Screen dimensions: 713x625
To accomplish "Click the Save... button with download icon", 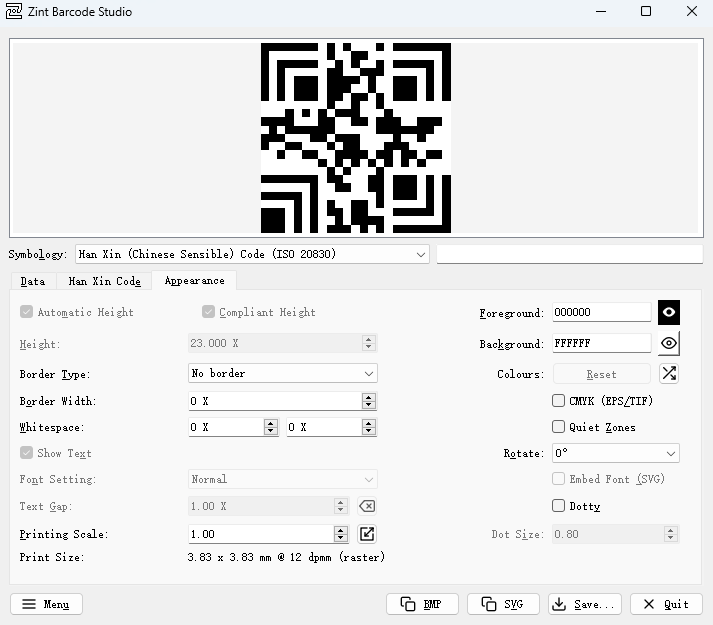I will pyautogui.click(x=585, y=604).
